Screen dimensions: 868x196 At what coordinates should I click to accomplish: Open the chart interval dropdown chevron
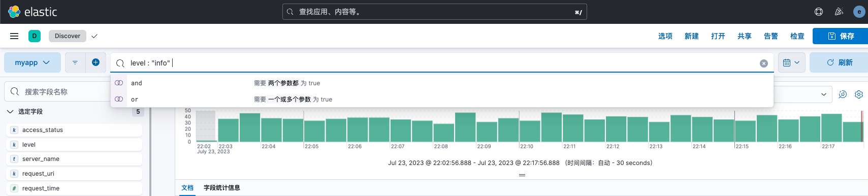[823, 94]
